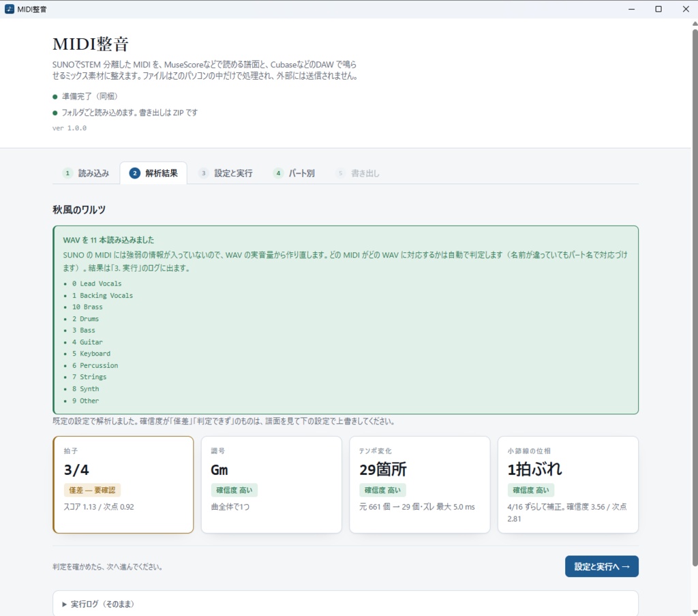Click the 曲全体で1つ text
Image resolution: width=698 pixels, height=616 pixels.
point(230,506)
